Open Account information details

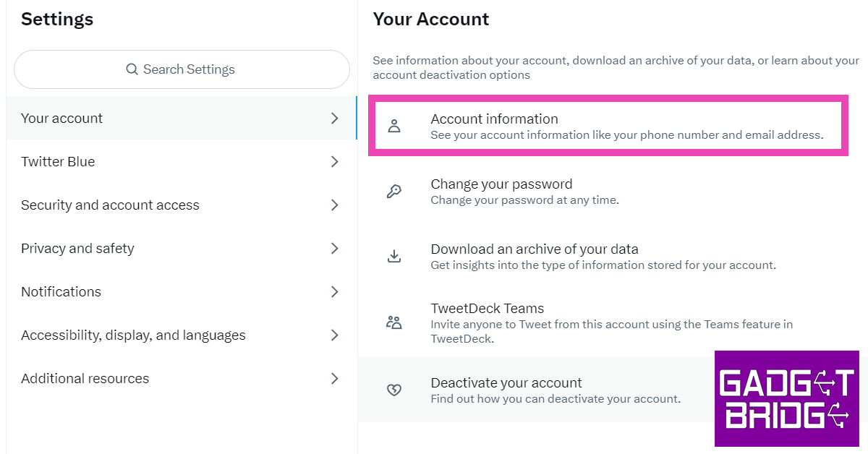(x=494, y=119)
